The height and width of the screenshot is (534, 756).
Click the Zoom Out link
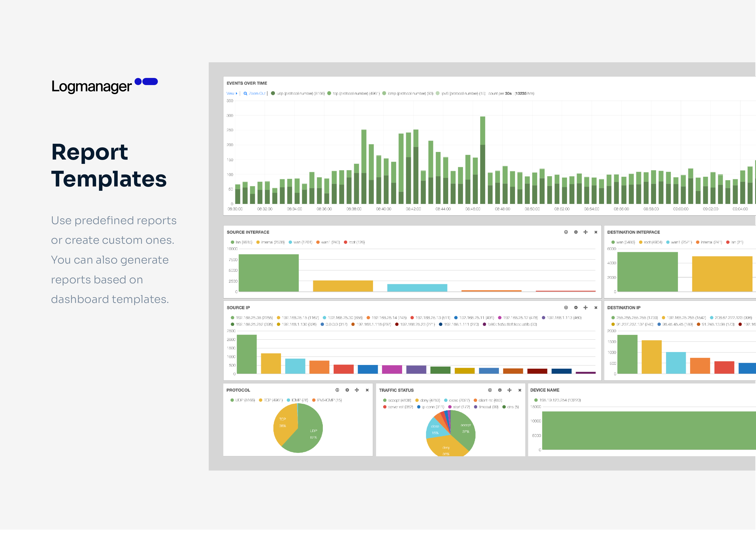[x=257, y=93]
